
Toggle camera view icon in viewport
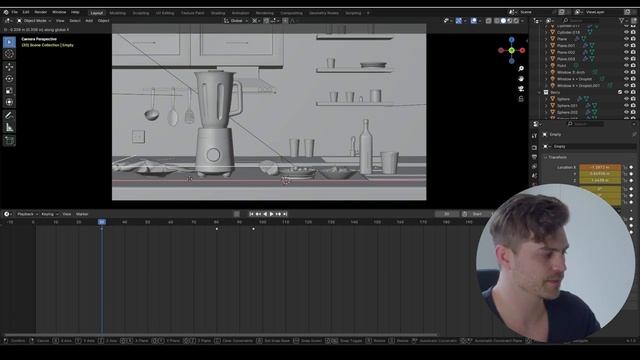521,89
